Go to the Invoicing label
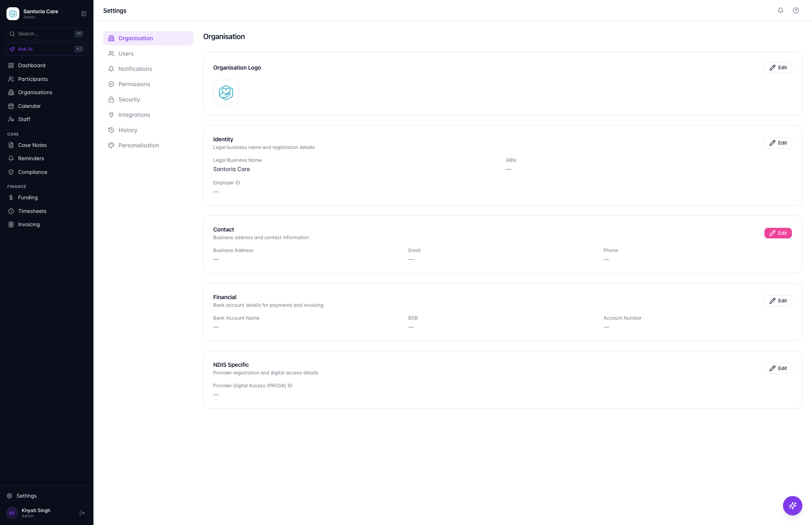Image resolution: width=812 pixels, height=525 pixels. [x=29, y=224]
